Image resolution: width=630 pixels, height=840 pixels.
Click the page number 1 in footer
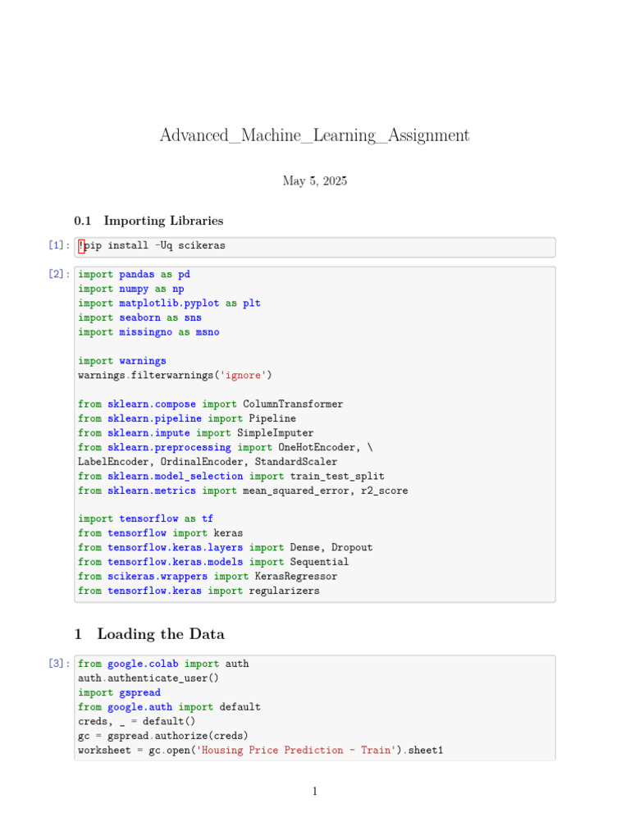(x=315, y=792)
